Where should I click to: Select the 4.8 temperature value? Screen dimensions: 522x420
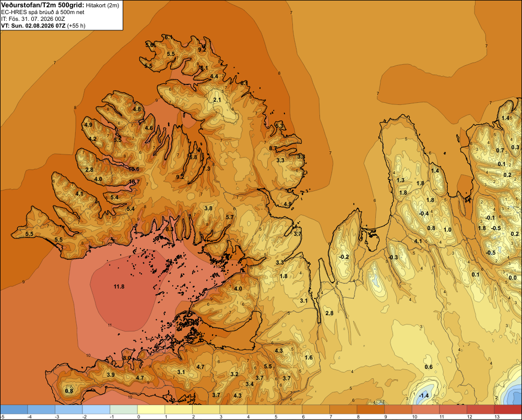137,109
